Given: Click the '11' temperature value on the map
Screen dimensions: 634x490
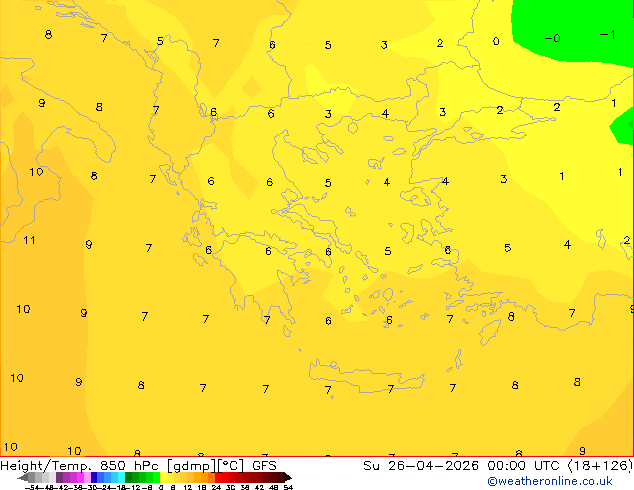Looking at the screenshot, I should click(x=29, y=240).
